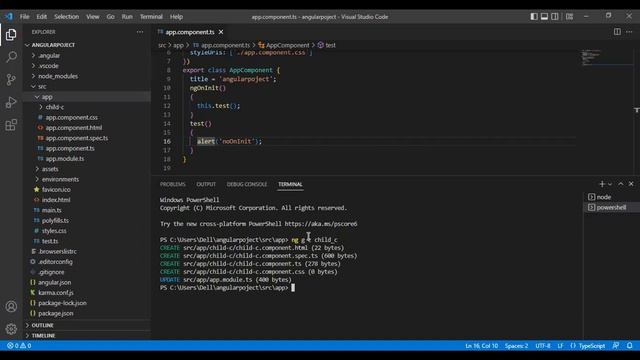The image size is (640, 360).
Task: Open the Edit menu
Action: pos(42,17)
